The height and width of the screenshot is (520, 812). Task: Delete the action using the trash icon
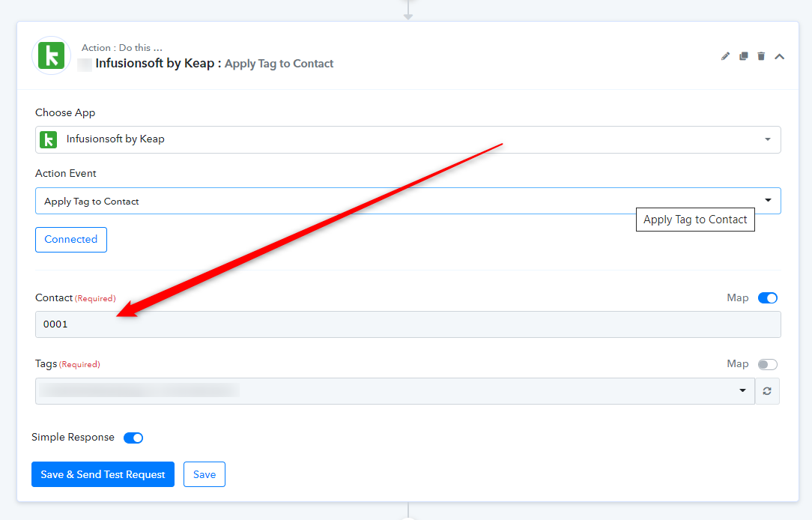pyautogui.click(x=761, y=56)
